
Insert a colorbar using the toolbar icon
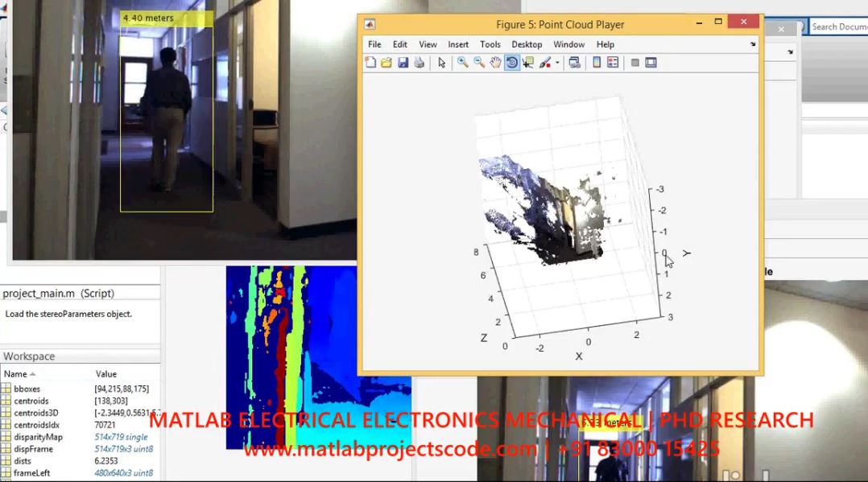click(597, 63)
